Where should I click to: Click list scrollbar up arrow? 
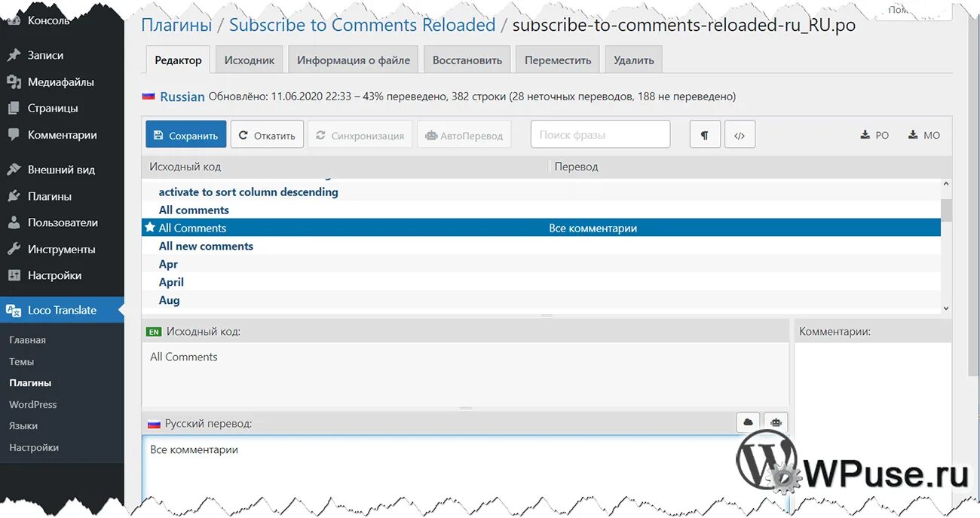[946, 184]
